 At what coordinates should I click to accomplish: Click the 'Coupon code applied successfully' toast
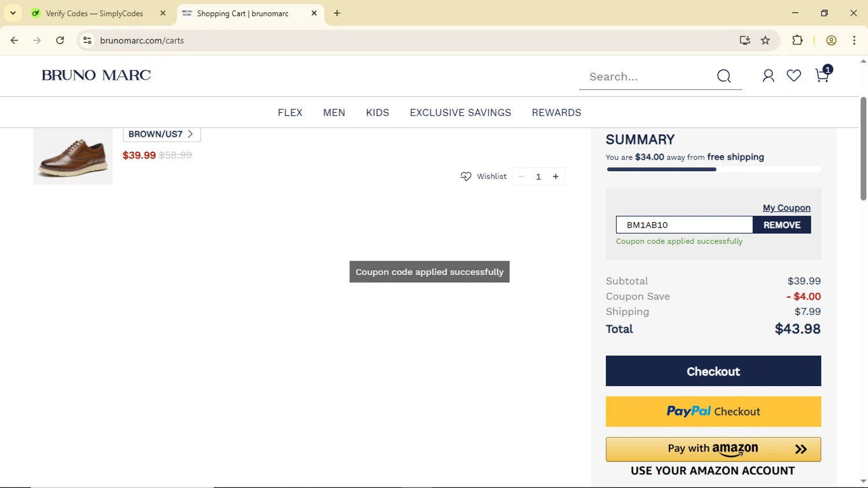pos(429,272)
